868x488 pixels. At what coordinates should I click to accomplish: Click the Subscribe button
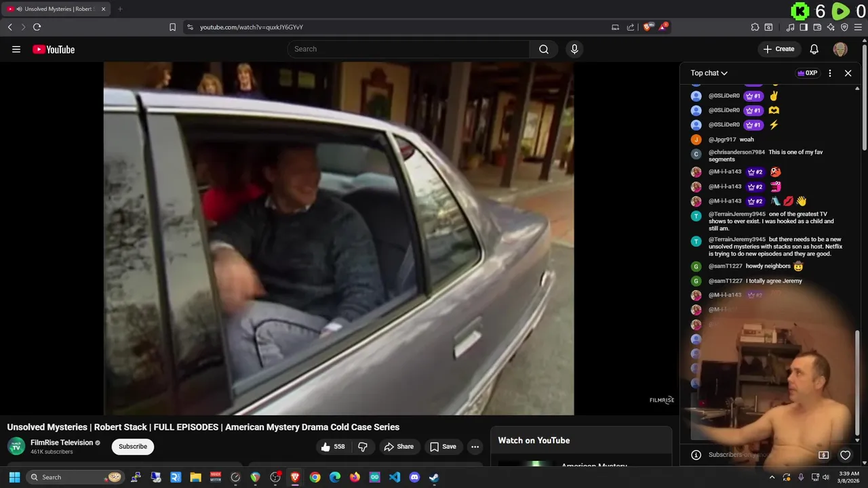(133, 447)
